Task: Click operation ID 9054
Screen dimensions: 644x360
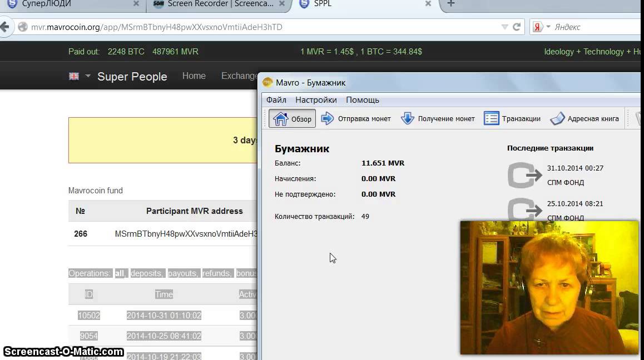Action: [89, 336]
